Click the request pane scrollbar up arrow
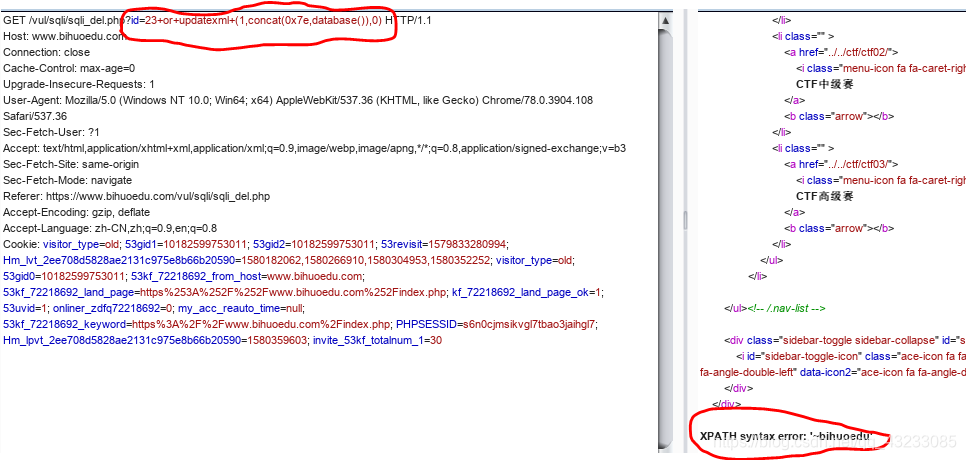This screenshot has width=966, height=460. click(665, 20)
